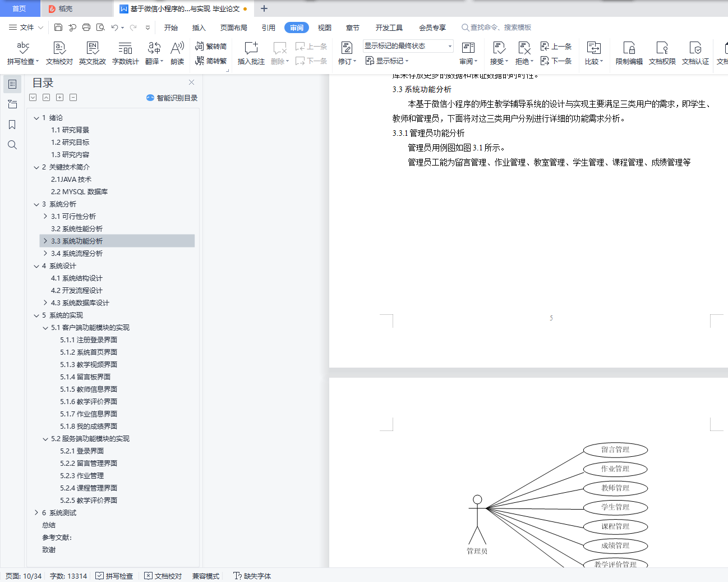Jump to '5.1.4 留言板界面' in outline
Viewport: 728px width, 582px height.
click(x=85, y=377)
